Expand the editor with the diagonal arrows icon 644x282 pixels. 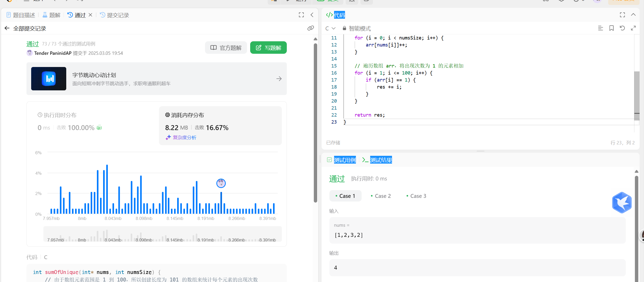coord(633,28)
